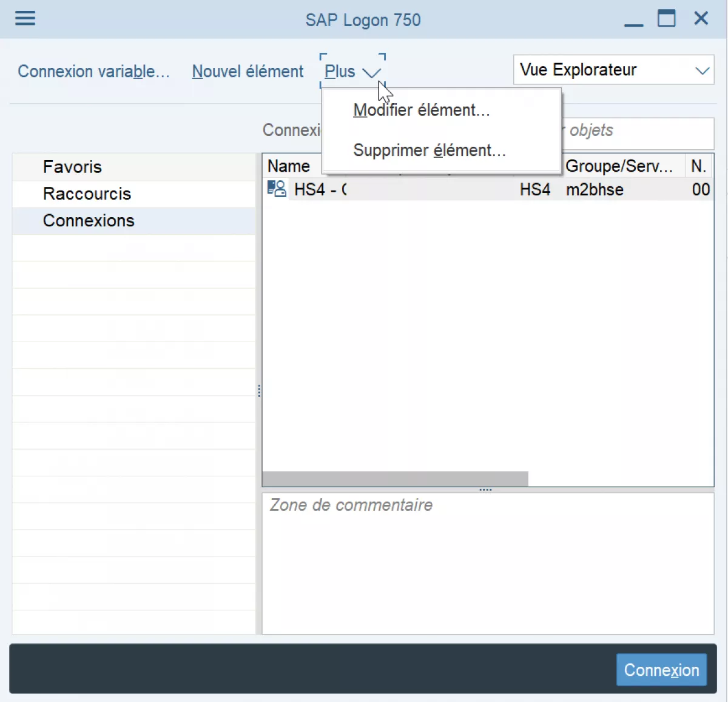Viewport: 728px width, 702px height.
Task: Click the m2bhse cell
Action: coord(595,189)
